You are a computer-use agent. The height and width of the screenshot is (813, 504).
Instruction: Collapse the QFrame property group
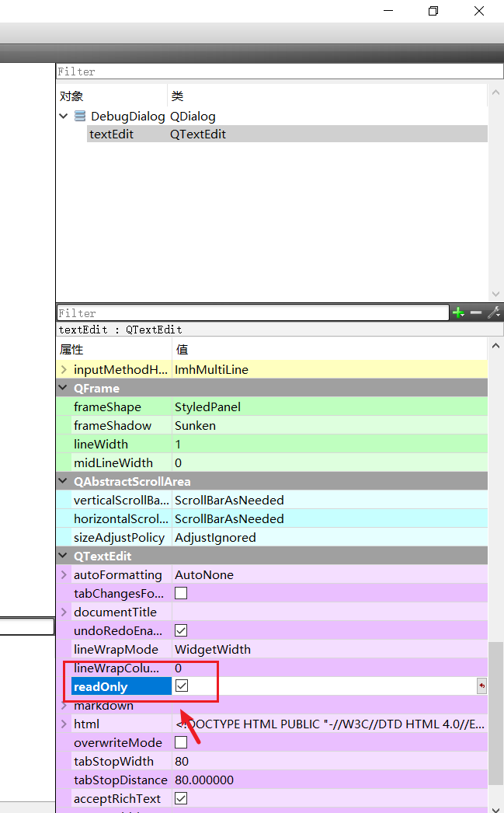64,389
